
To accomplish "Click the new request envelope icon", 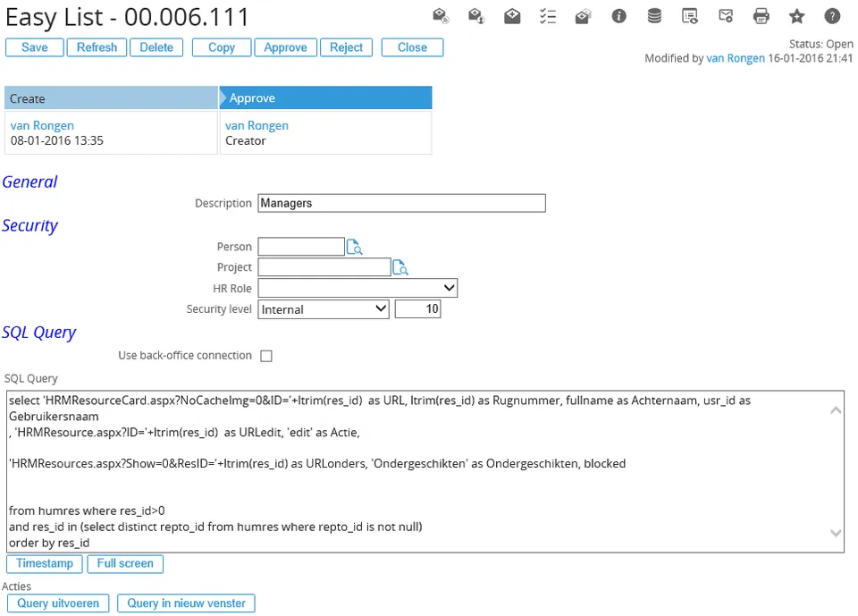I will [x=512, y=16].
